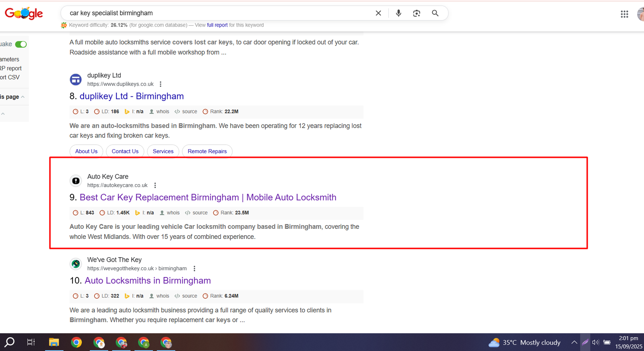644x351 pixels.
Task: Collapse the 'this page' sidebar section
Action: click(x=23, y=97)
